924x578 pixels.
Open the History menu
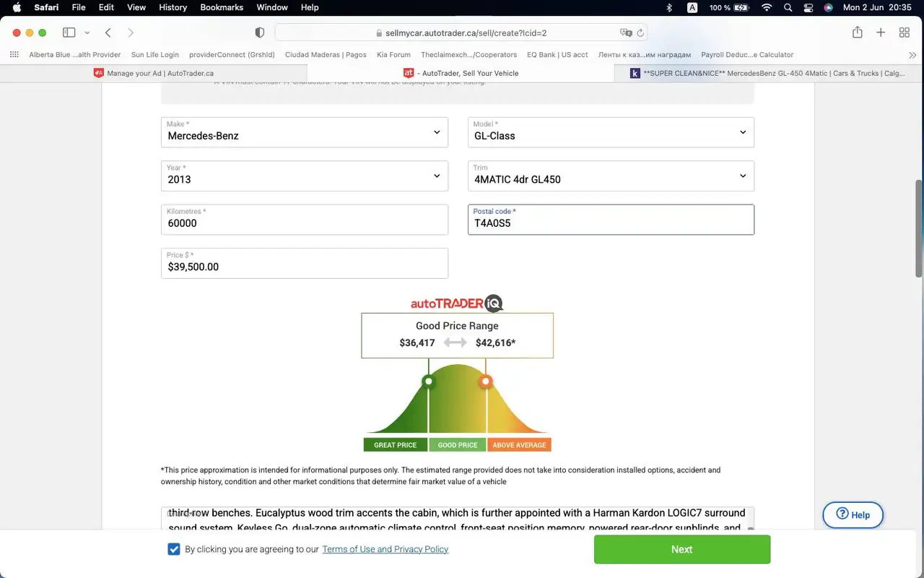(173, 7)
